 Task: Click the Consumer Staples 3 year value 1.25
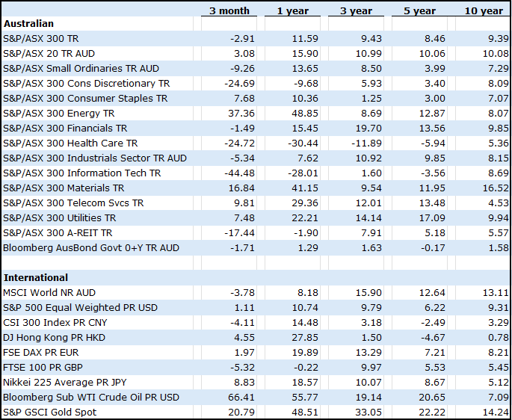tap(371, 99)
